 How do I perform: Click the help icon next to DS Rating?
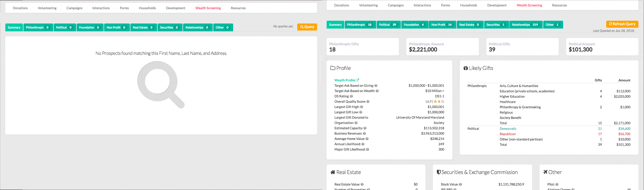pos(352,96)
